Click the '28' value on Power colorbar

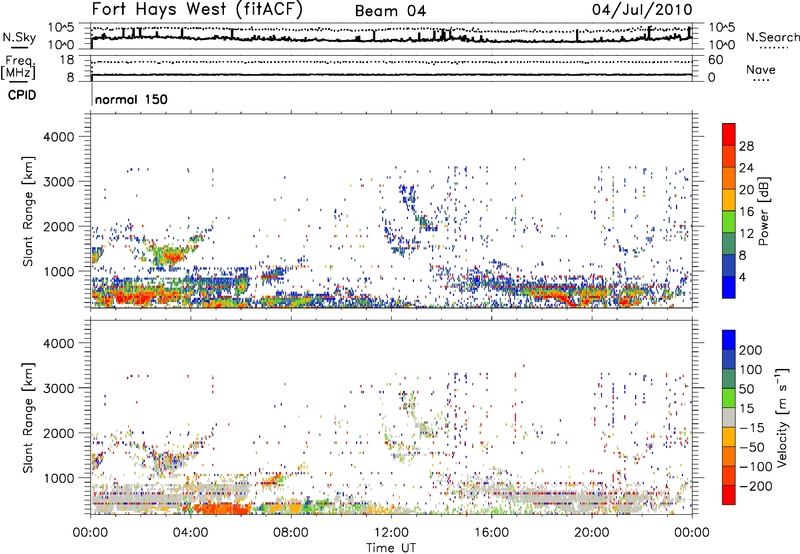coord(746,146)
